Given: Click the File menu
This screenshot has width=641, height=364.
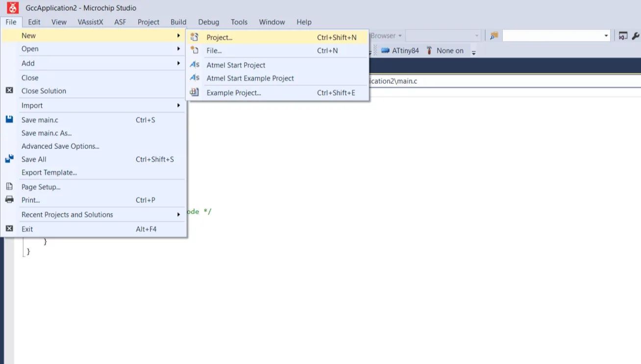Looking at the screenshot, I should (x=11, y=22).
